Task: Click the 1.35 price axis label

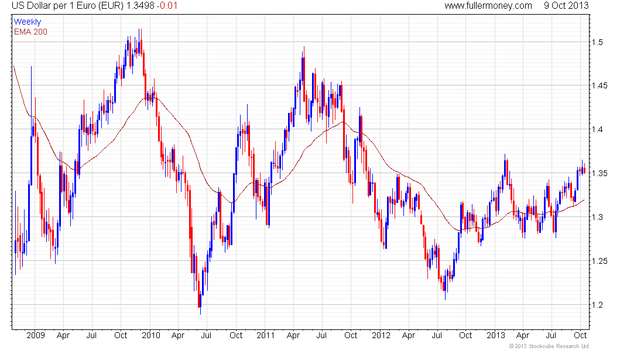Action: click(600, 173)
